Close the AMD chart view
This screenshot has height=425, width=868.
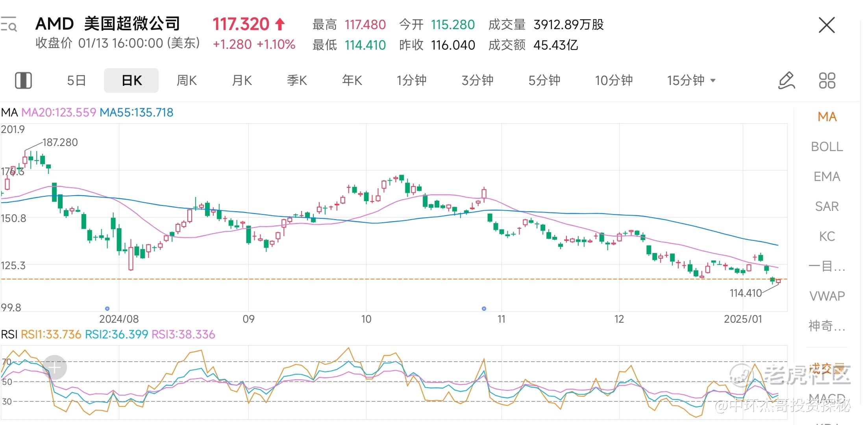coord(827,25)
